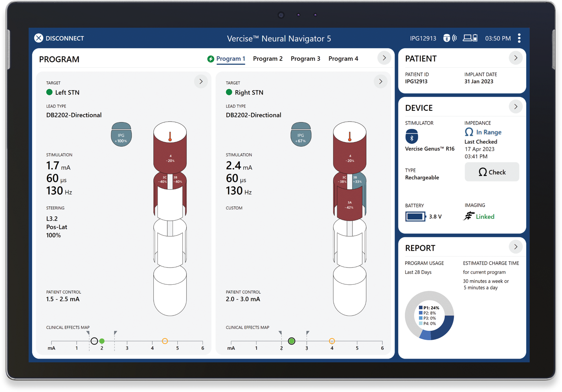
Task: Toggle the Left STN target indicator dot
Action: coord(49,92)
